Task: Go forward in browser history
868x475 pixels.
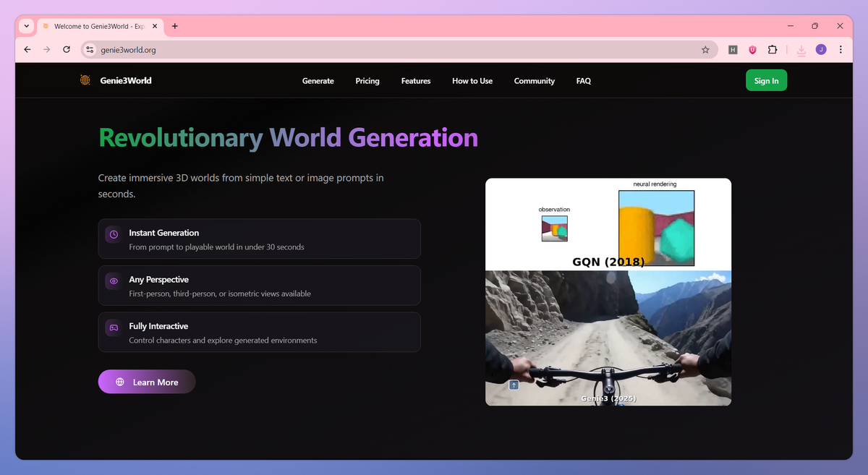Action: [x=47, y=50]
